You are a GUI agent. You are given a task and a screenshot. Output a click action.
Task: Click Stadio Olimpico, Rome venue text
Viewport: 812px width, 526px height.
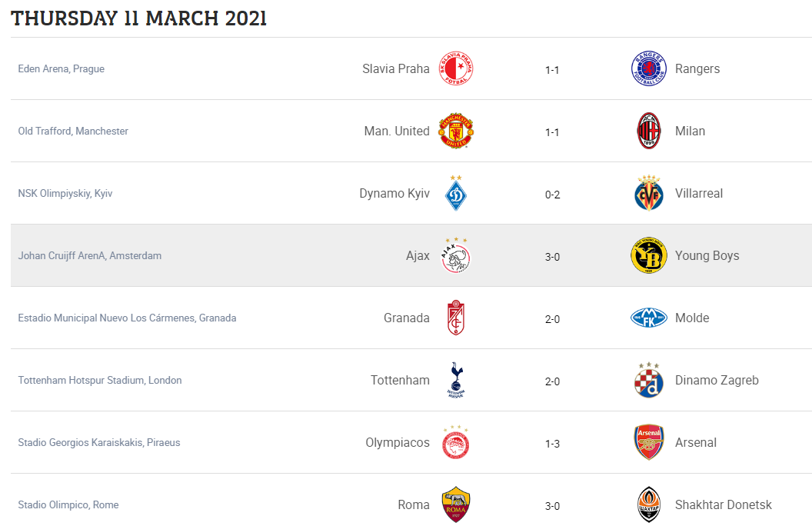(68, 504)
